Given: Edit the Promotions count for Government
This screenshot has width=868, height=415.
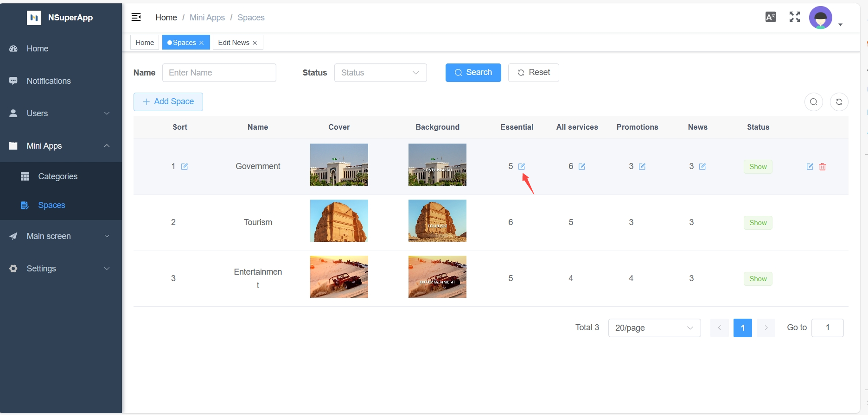Looking at the screenshot, I should click(642, 166).
